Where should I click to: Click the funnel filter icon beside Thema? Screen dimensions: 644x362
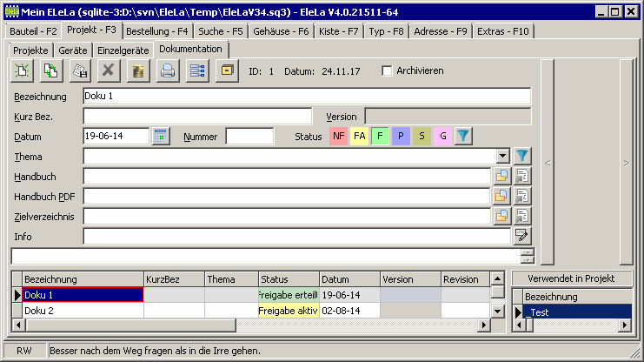tap(521, 156)
